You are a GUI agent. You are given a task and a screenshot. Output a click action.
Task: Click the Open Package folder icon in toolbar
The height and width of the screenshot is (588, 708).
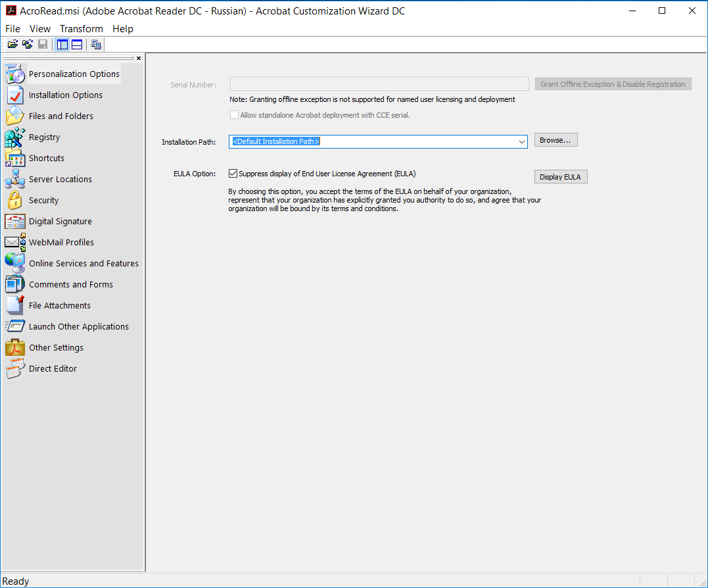click(x=12, y=44)
